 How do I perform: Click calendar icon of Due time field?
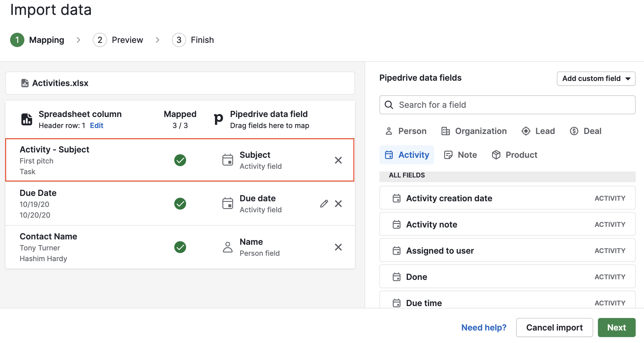click(x=397, y=303)
